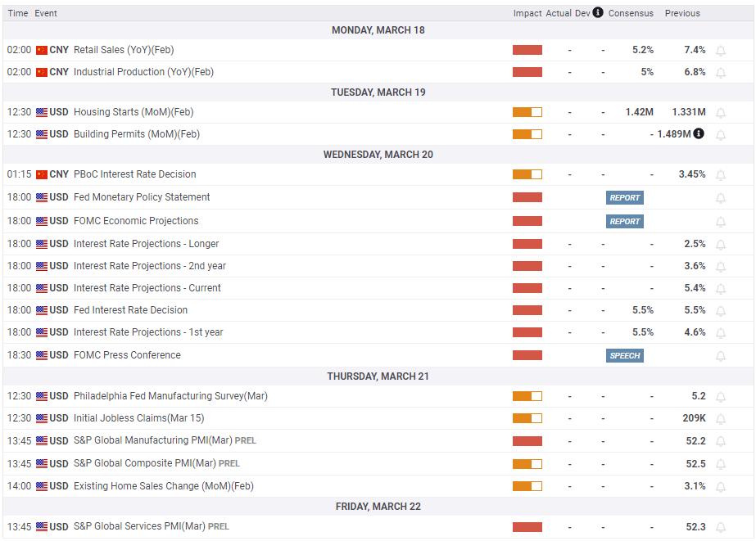Viewport: 756px width, 541px height.
Task: Expand the Interest Rate Projections - Longer event
Action: (146, 244)
